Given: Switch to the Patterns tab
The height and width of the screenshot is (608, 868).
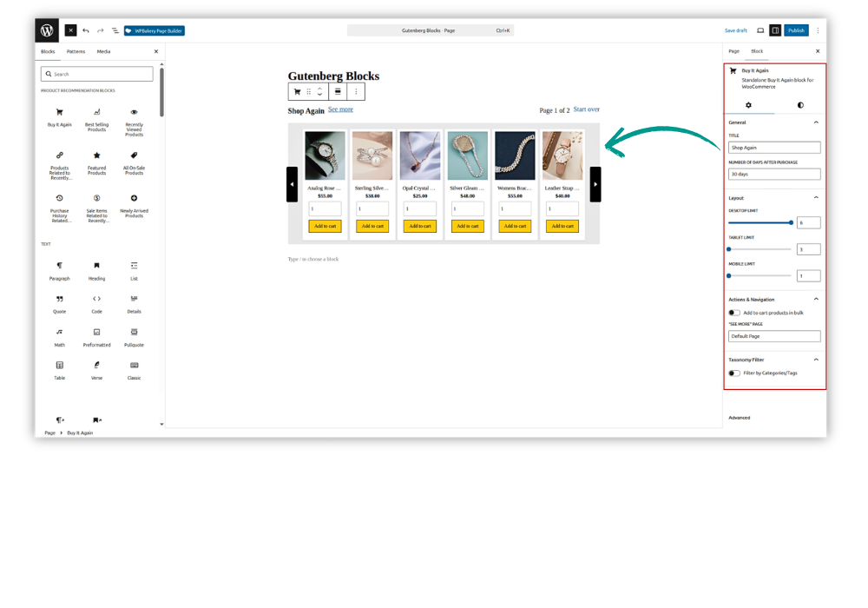Looking at the screenshot, I should point(76,51).
